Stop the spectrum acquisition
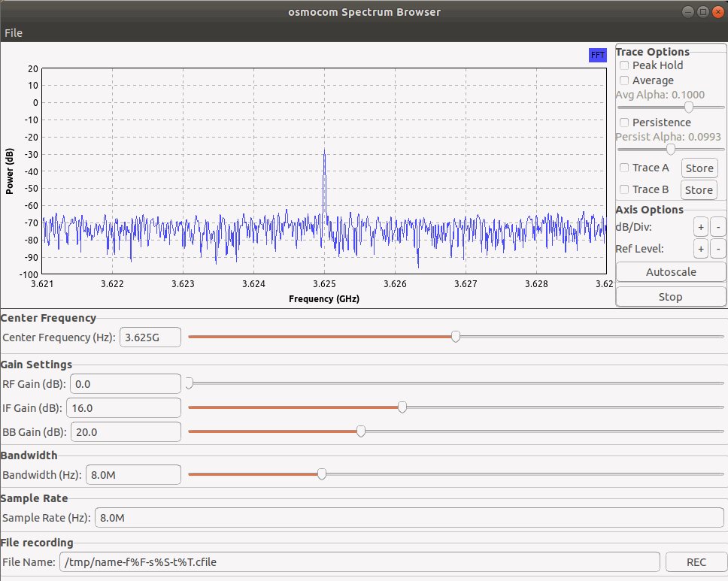The height and width of the screenshot is (581, 728). click(x=670, y=296)
